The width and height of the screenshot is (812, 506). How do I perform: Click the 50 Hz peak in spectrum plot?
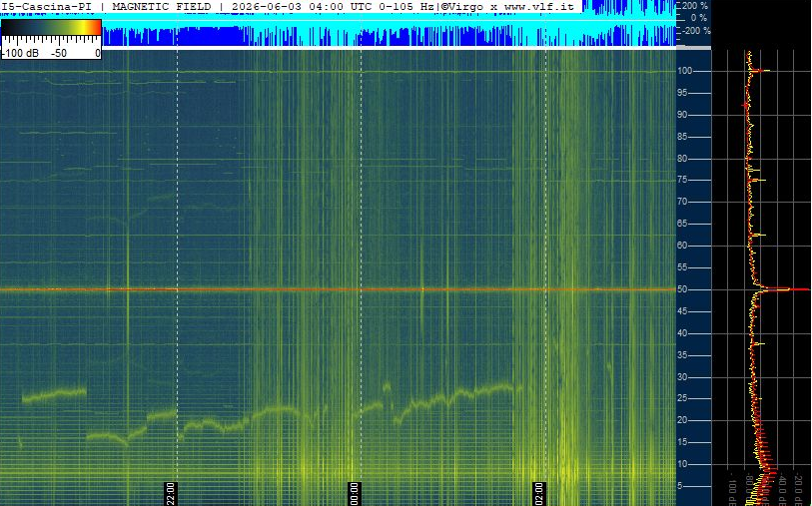[782, 289]
